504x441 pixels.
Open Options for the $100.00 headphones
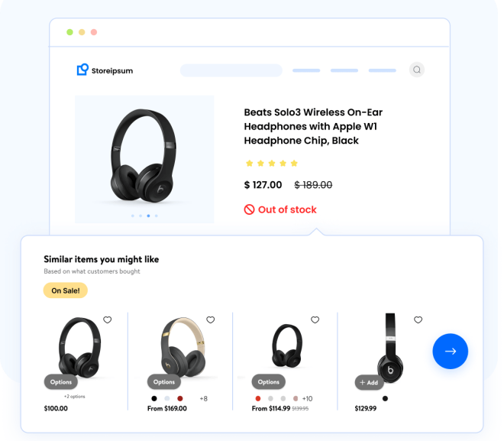[61, 382]
